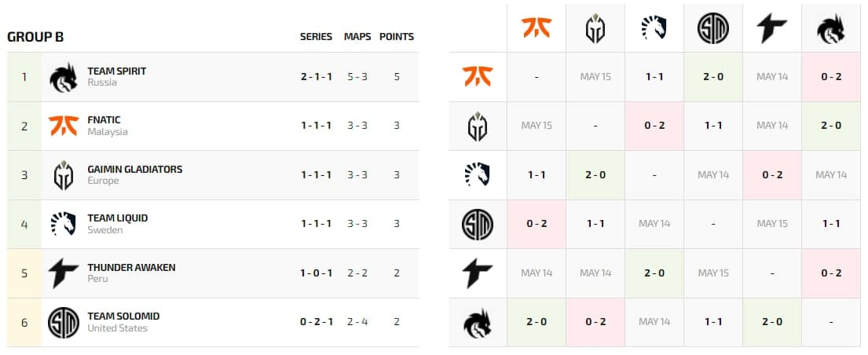Click the Thunder Awaken team name
This screenshot has height=355, width=868.
(x=131, y=267)
